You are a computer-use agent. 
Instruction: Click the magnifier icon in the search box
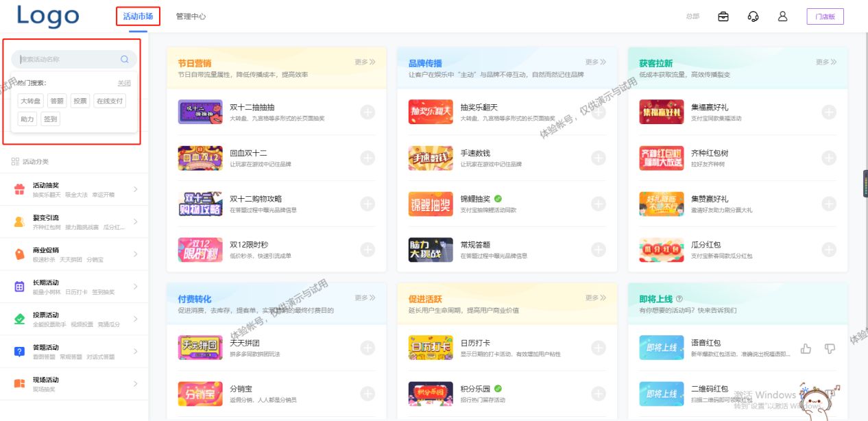coord(124,59)
